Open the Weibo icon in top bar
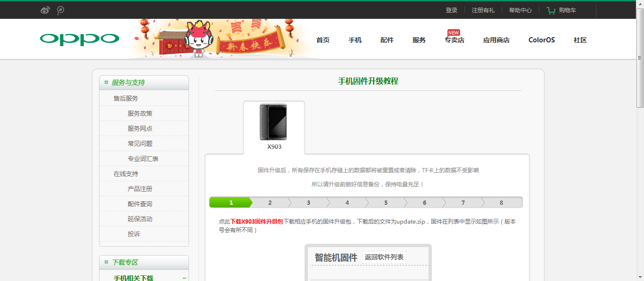Viewport: 644px width, 281px height. coord(45,10)
